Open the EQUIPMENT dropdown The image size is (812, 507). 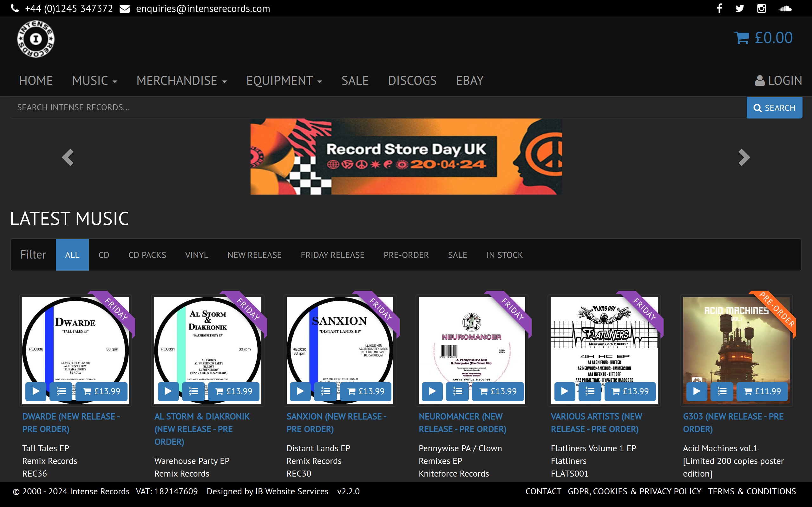[284, 80]
